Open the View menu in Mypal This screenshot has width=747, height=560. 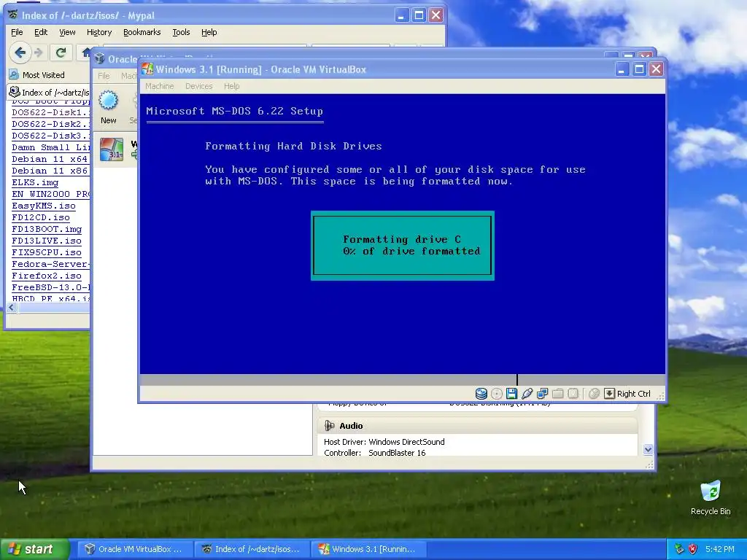[x=67, y=32]
